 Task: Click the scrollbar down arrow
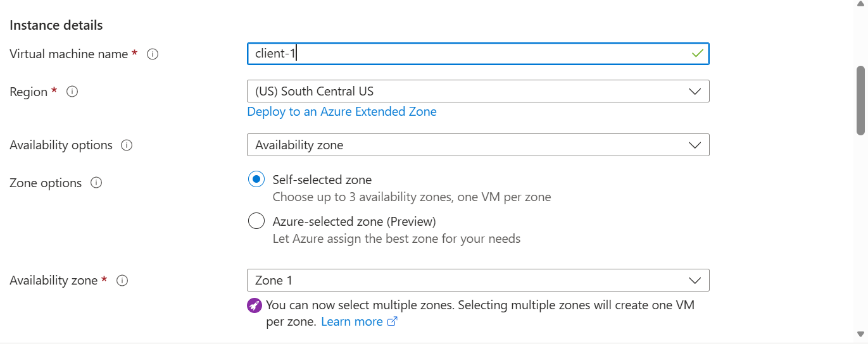pos(861,334)
